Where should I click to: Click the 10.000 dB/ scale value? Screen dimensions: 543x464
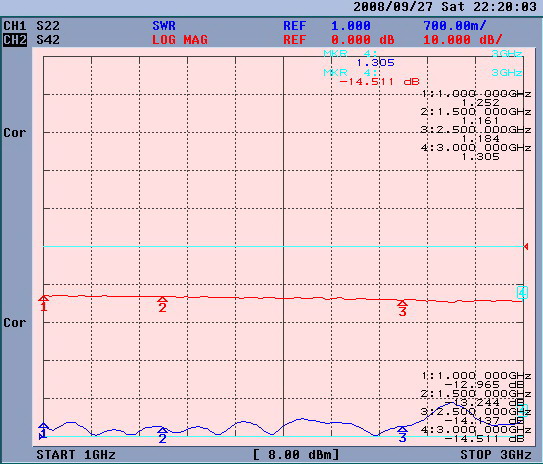[x=463, y=40]
